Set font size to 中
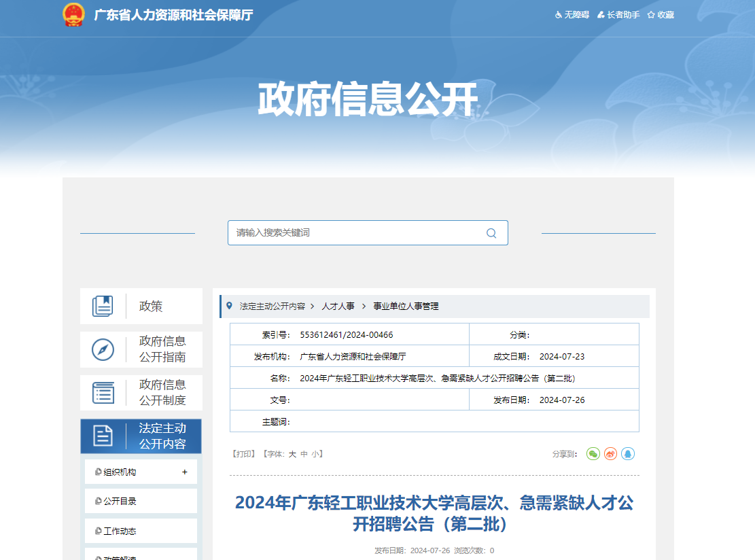Image resolution: width=755 pixels, height=560 pixels. coord(304,454)
